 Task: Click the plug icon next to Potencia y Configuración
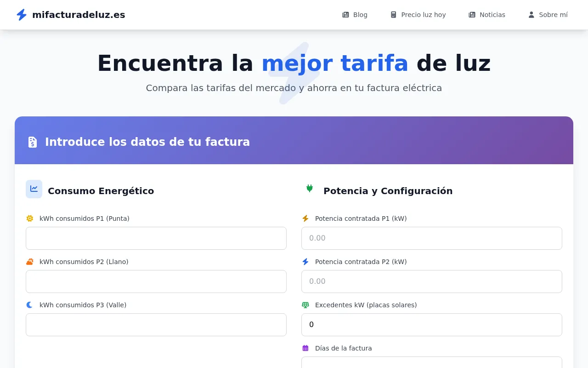[x=310, y=188]
